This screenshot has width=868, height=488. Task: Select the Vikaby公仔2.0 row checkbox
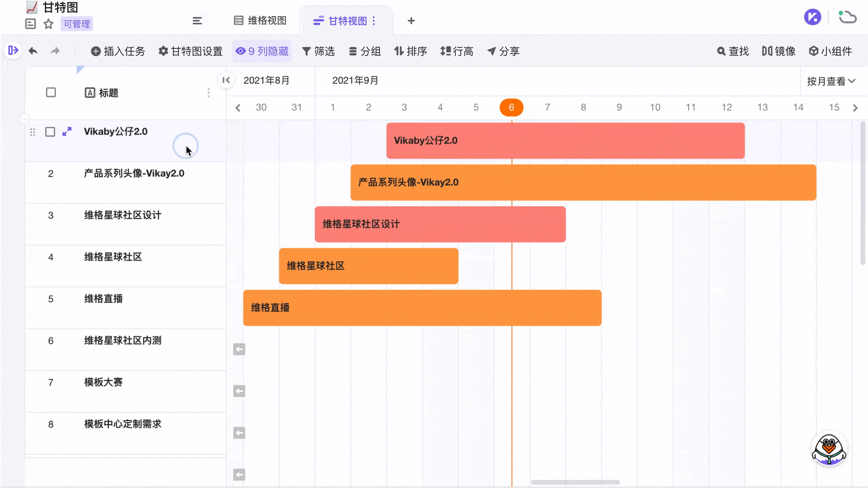[x=51, y=132]
